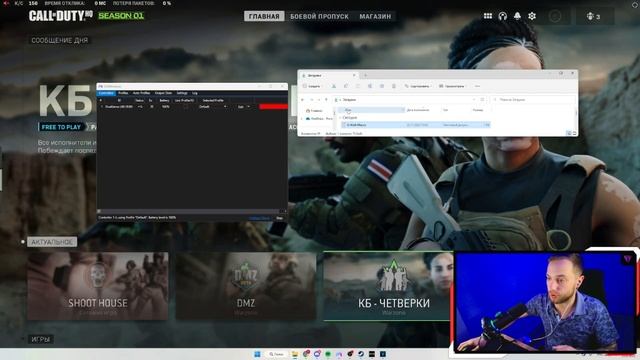Screen dimensions: 640x360
Task: Click the Selected Profile column header
Action: pyautogui.click(x=213, y=100)
